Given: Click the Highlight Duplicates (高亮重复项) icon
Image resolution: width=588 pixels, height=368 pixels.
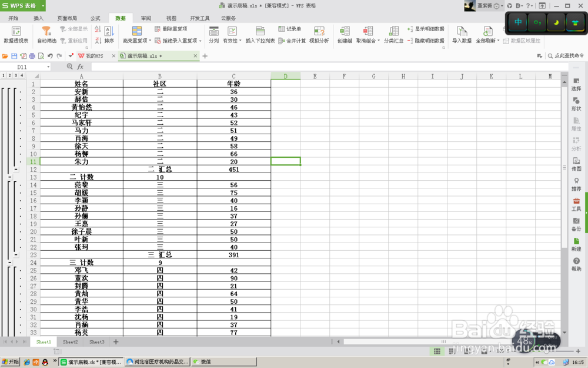Looking at the screenshot, I should [137, 31].
